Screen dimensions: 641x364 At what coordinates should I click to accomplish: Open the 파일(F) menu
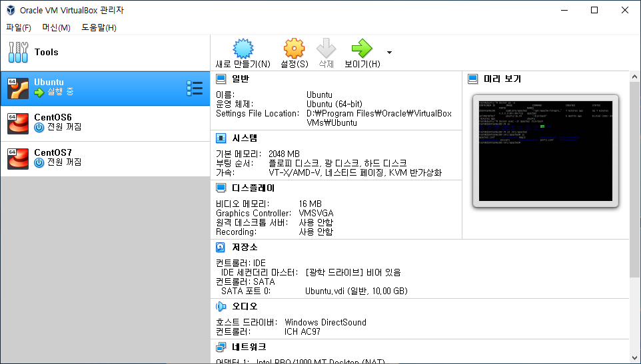click(19, 27)
